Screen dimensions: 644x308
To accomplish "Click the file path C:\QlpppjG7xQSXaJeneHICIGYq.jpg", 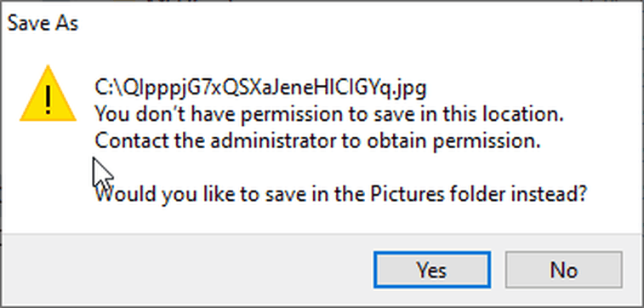I will coord(261,88).
